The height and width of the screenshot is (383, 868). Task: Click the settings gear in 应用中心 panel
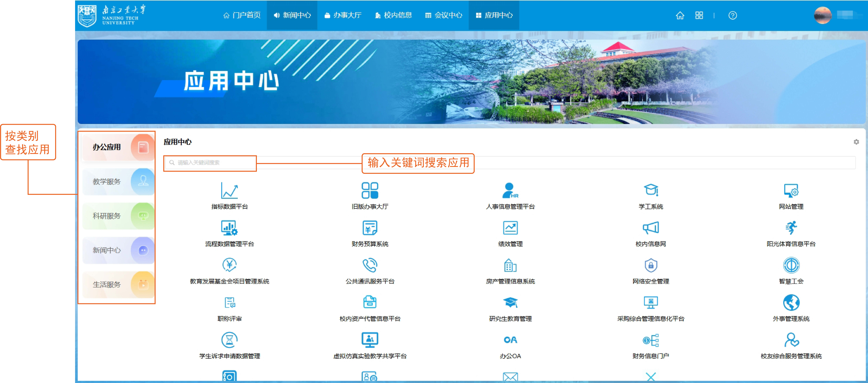856,142
